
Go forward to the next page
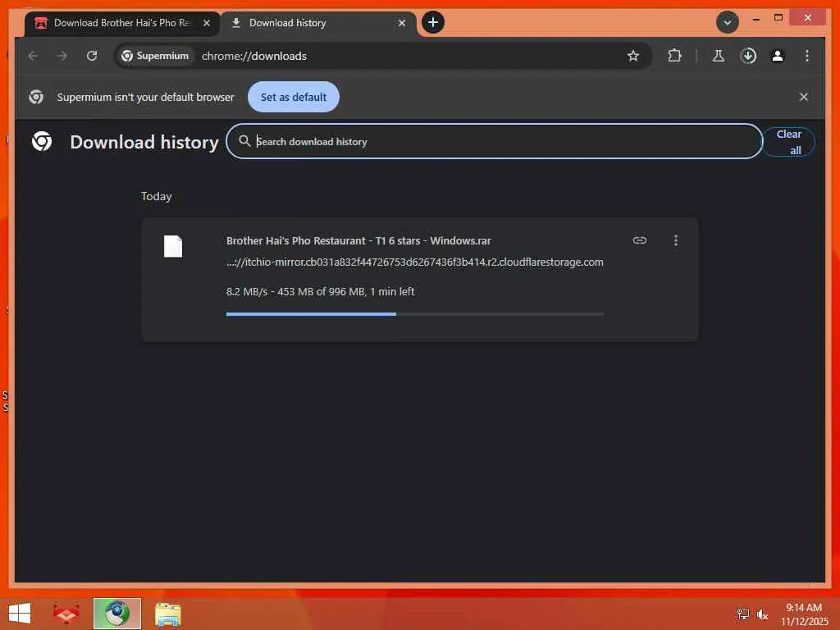tap(62, 56)
